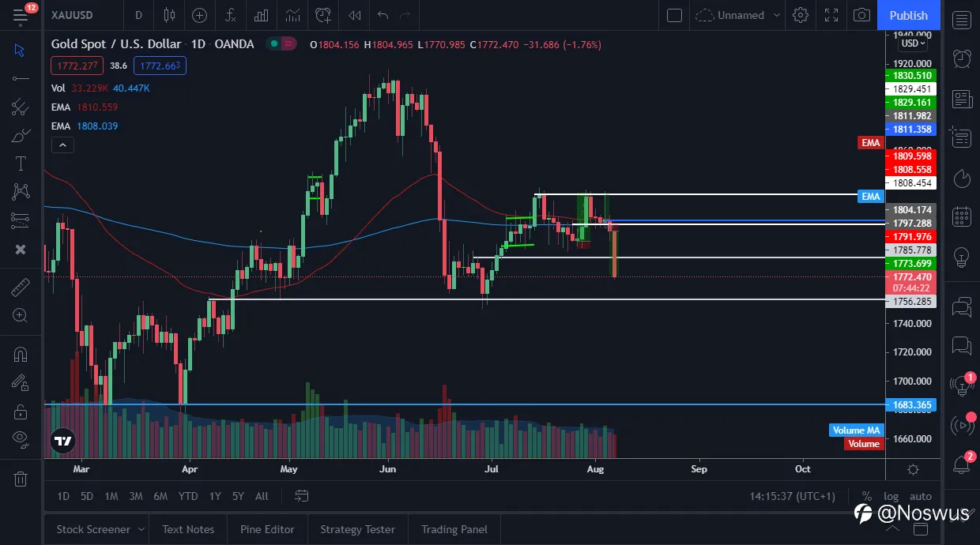Collapse the indicator legend chevron
Viewport: 980px width, 545px height.
pyautogui.click(x=62, y=145)
